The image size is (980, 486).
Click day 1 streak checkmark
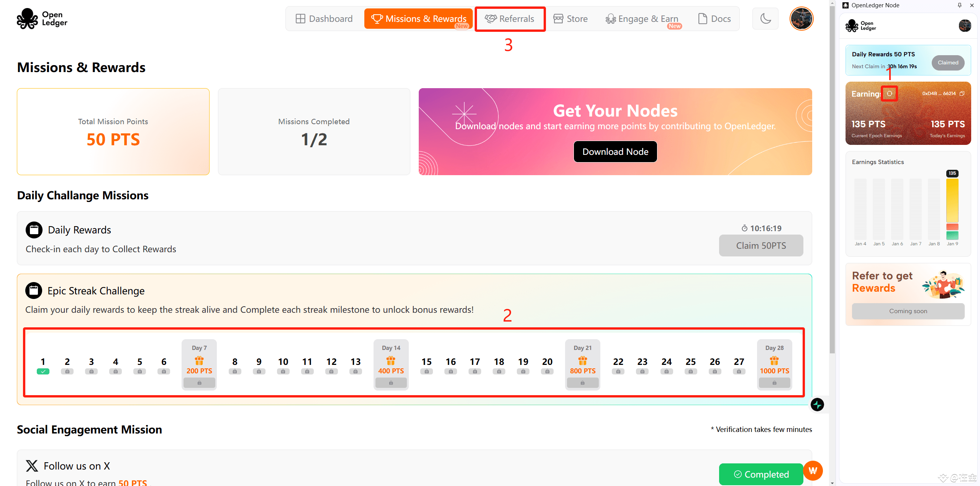point(43,371)
